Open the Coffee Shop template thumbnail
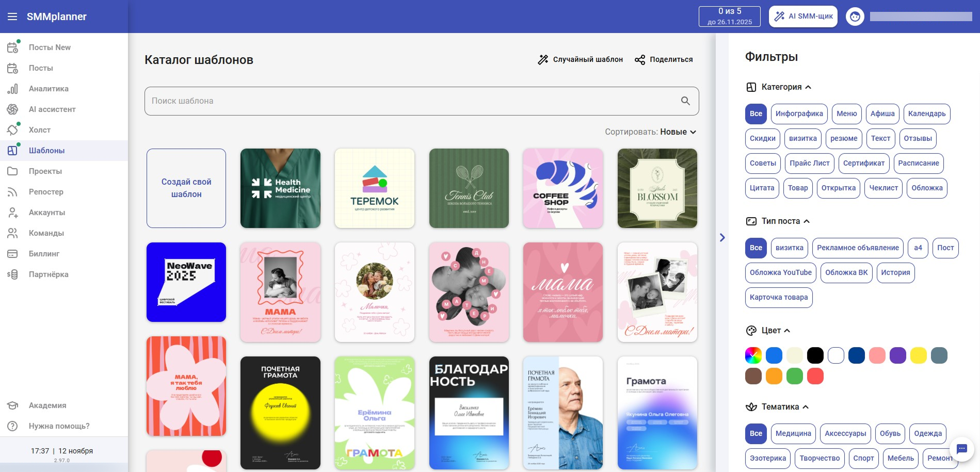This screenshot has width=980, height=472. 563,188
